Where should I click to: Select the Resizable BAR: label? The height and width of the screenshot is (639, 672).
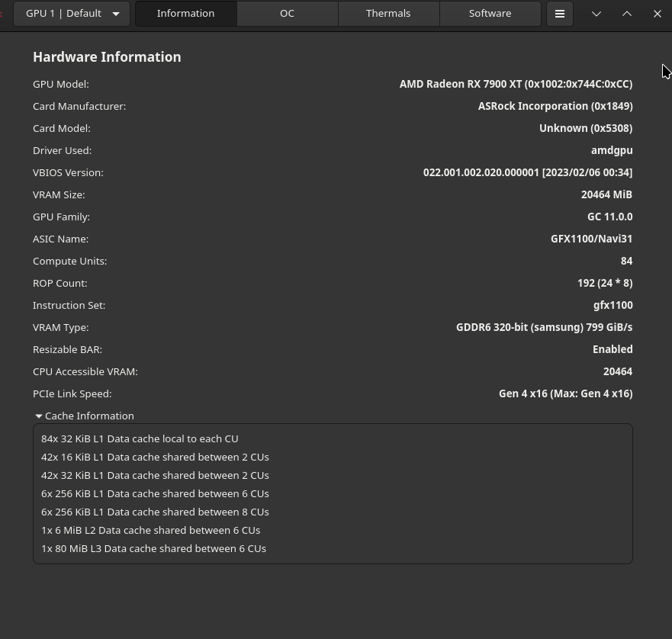pyautogui.click(x=68, y=349)
